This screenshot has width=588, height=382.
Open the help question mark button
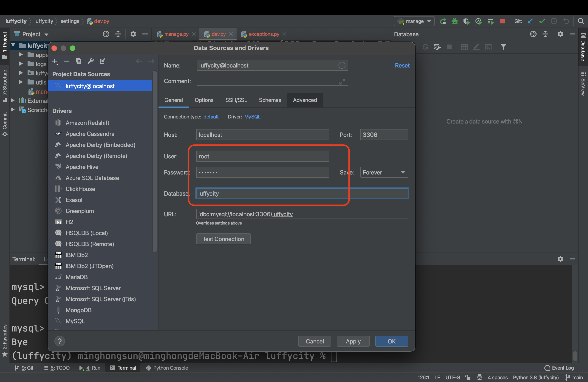[59, 341]
